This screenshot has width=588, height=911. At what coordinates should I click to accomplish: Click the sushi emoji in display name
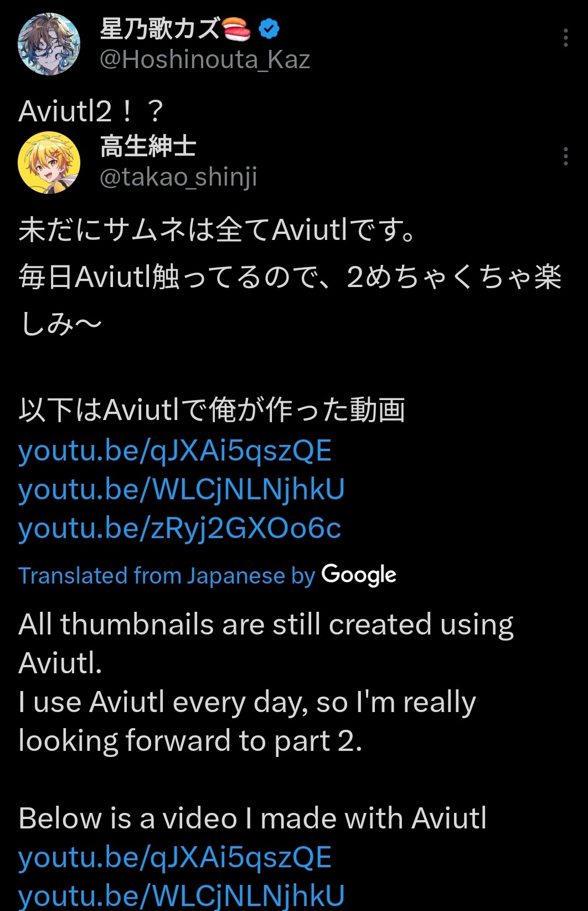point(236,29)
